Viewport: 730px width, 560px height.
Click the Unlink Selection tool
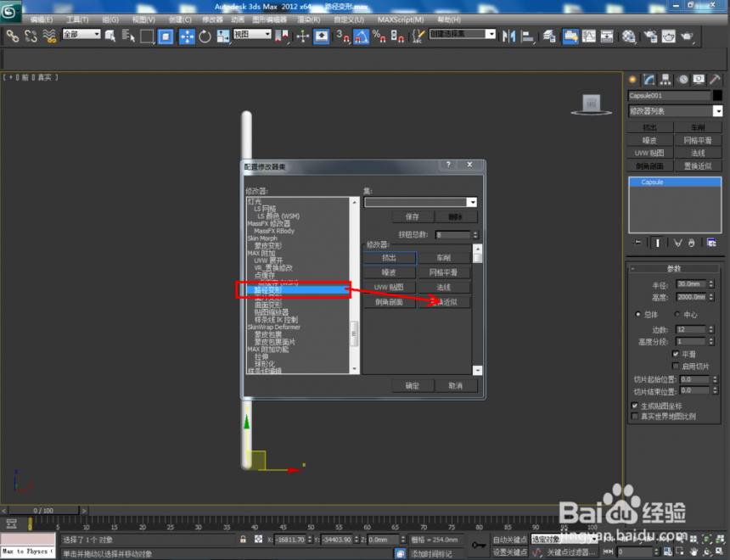point(31,36)
